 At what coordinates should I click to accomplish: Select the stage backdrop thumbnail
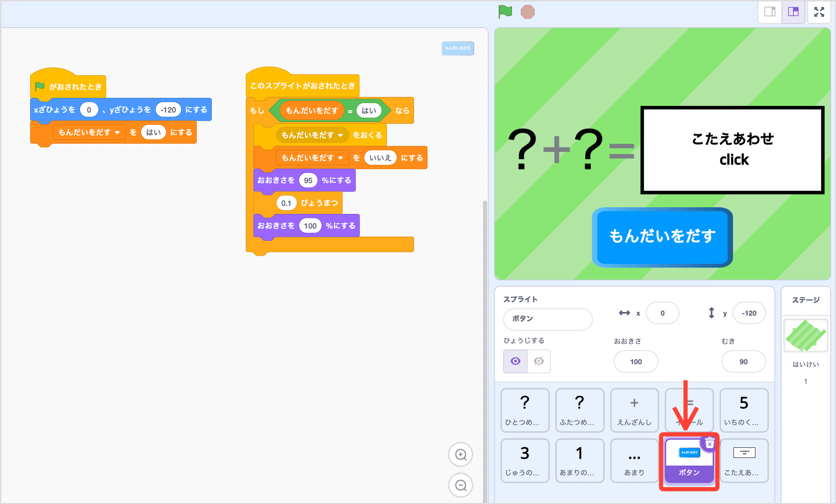pos(806,336)
